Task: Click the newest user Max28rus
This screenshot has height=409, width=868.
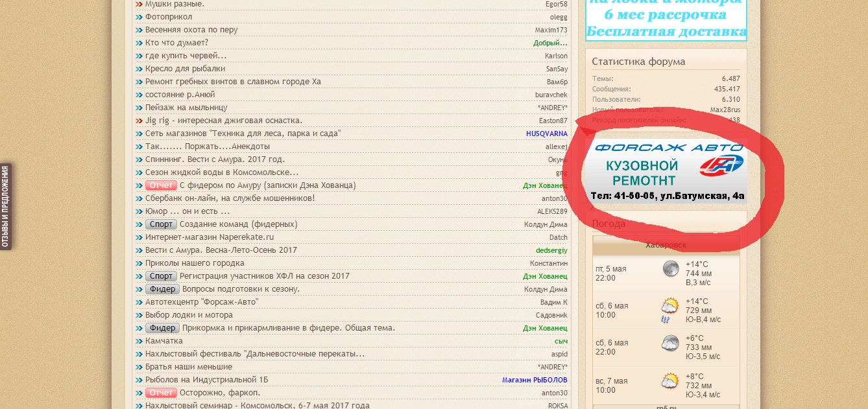Action: coord(725,110)
